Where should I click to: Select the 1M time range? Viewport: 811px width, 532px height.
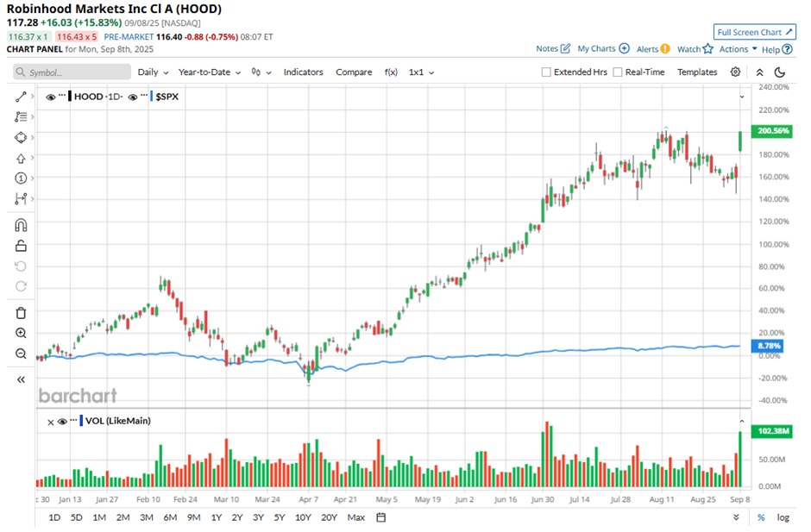(99, 517)
